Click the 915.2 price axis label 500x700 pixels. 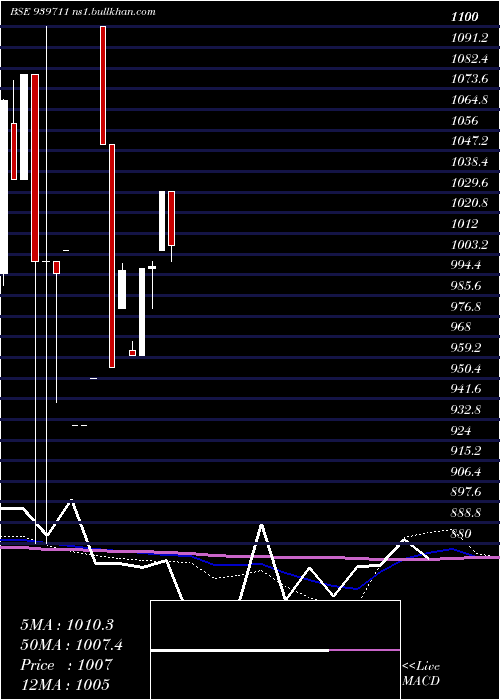click(466, 451)
